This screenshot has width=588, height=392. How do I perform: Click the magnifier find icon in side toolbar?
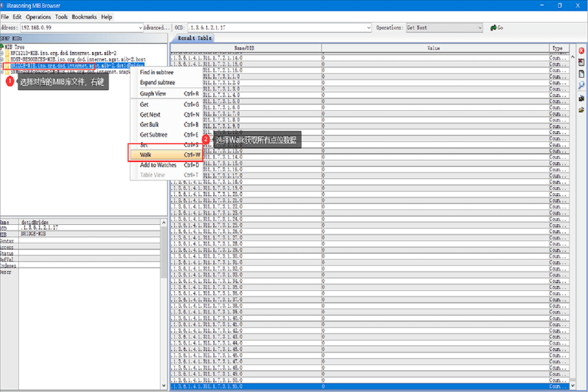581,85
